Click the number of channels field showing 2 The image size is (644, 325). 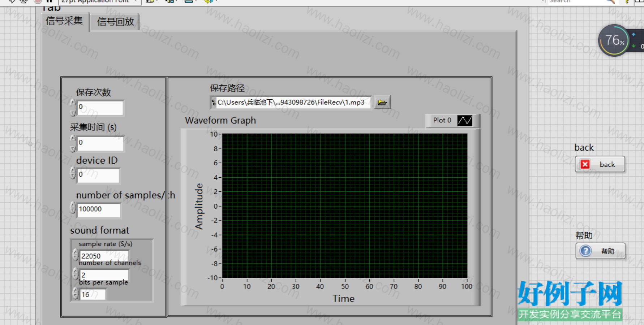pos(104,274)
